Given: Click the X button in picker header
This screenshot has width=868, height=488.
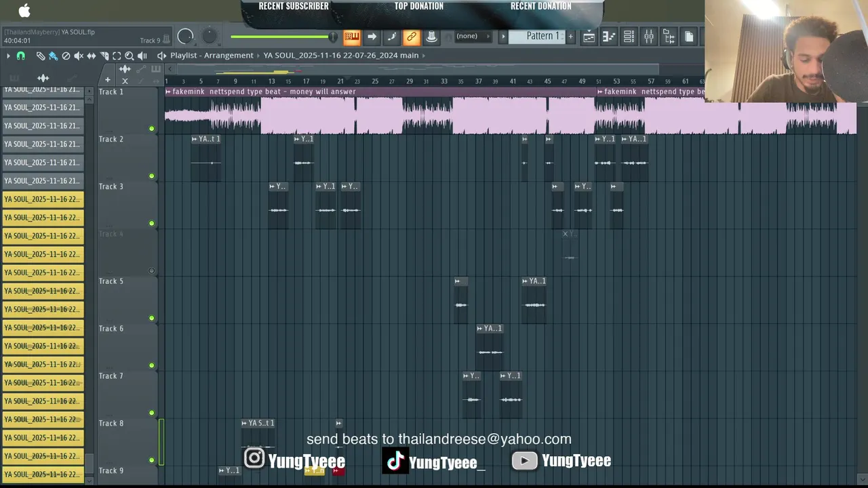Looking at the screenshot, I should (x=125, y=81).
